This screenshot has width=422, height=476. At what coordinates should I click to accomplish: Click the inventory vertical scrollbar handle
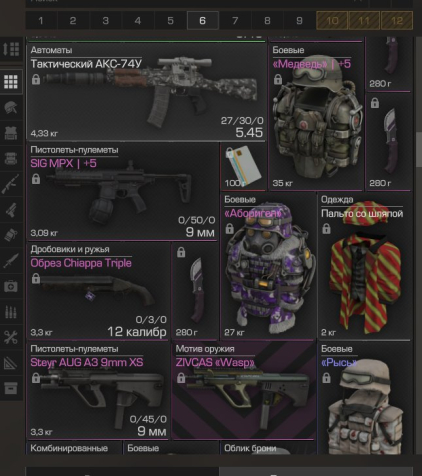[419, 148]
